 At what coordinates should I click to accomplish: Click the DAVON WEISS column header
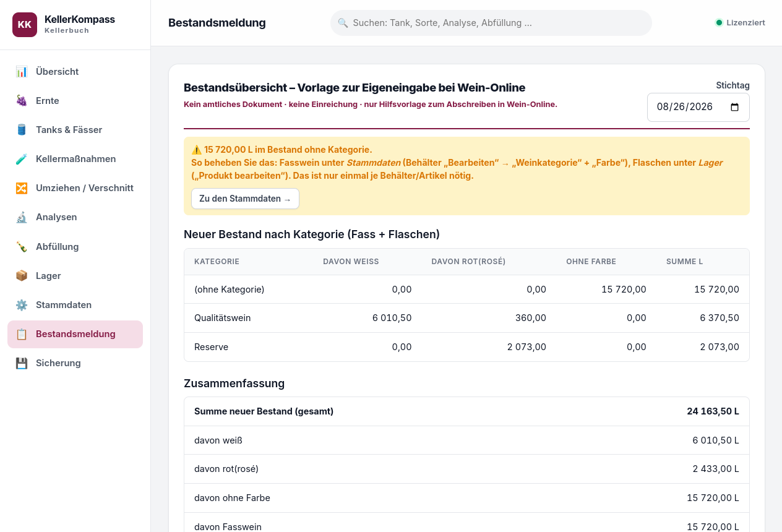point(351,262)
